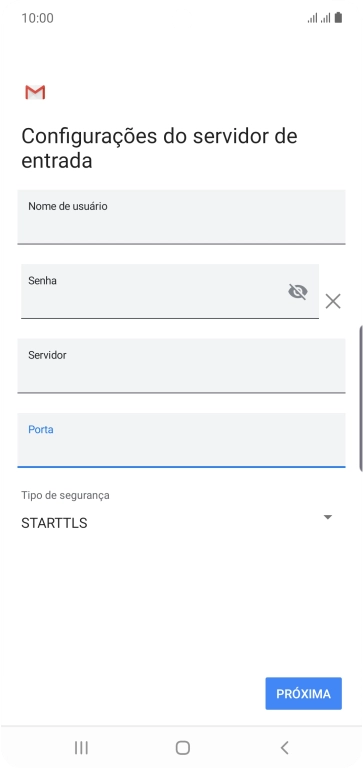Go back with navigation arrow
This screenshot has height=768, width=363.
[x=285, y=747]
